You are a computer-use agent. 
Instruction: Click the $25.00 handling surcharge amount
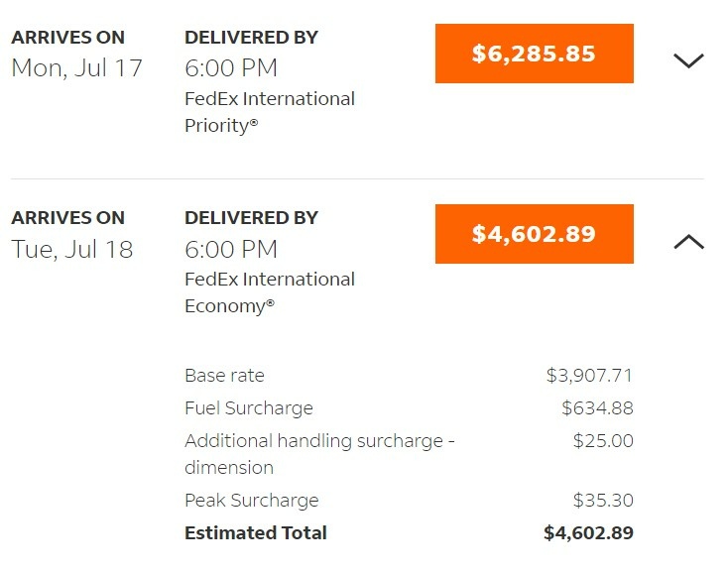tap(603, 441)
